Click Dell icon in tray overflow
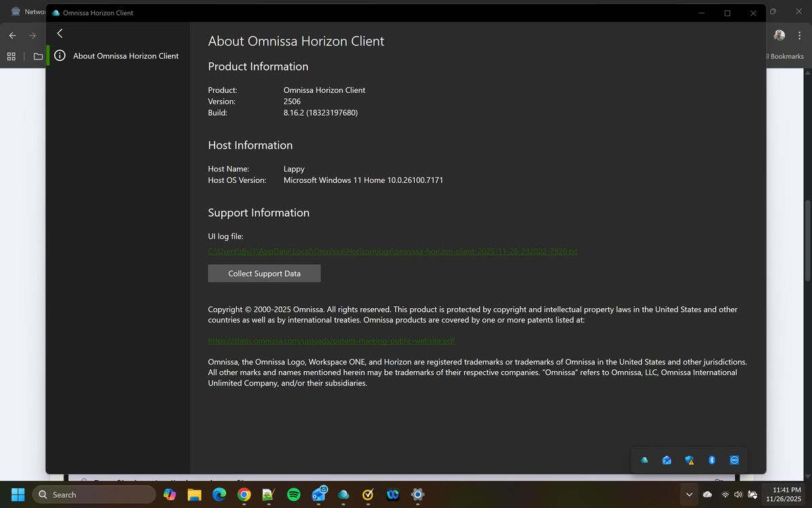The image size is (812, 508). pyautogui.click(x=734, y=461)
